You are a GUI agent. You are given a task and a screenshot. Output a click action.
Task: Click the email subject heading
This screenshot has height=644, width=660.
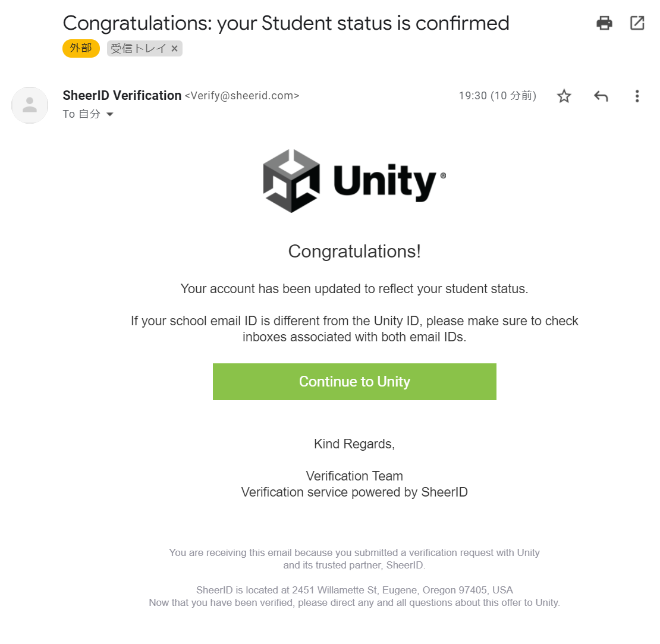click(x=286, y=23)
